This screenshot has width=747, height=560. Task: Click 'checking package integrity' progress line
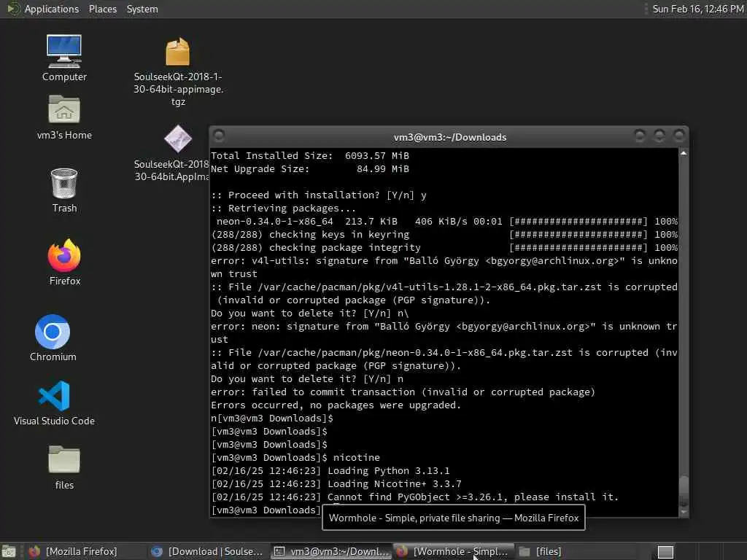[x=444, y=248]
